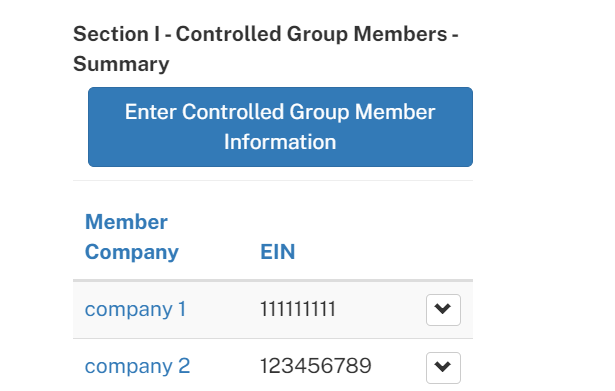Viewport: 615px width, 391px height.
Task: Select the EIN value 111111111
Action: (298, 309)
